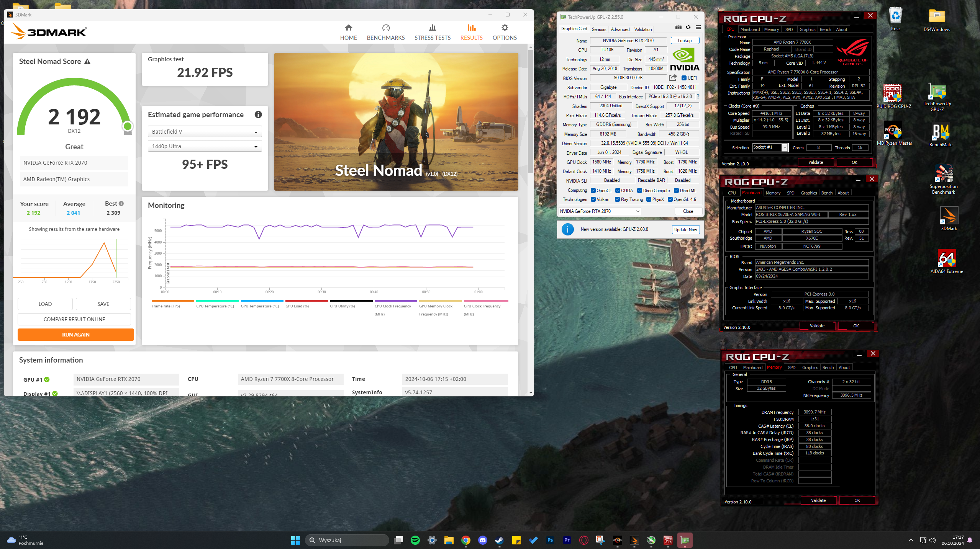Switch to the RESULTS tab in 3DMark

coord(471,32)
